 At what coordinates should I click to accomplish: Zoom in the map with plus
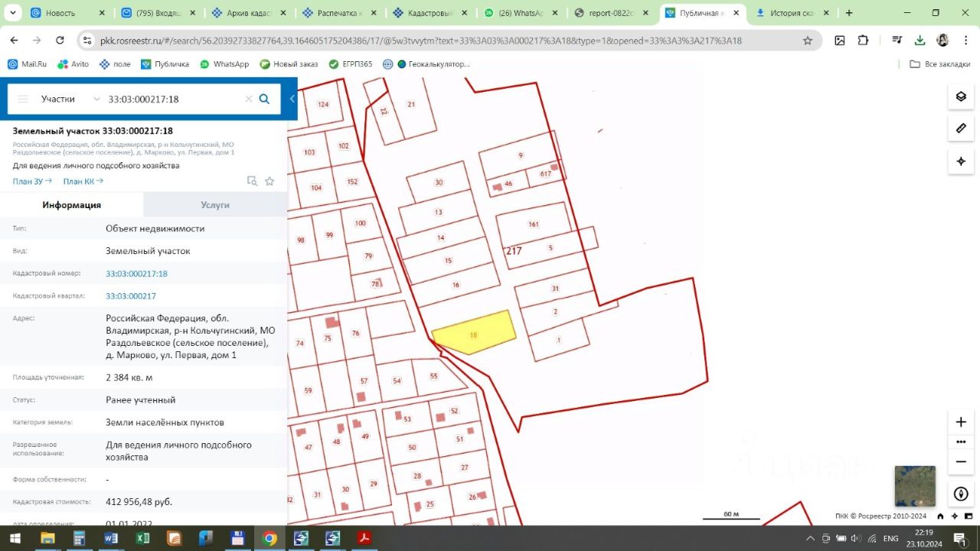[x=961, y=422]
